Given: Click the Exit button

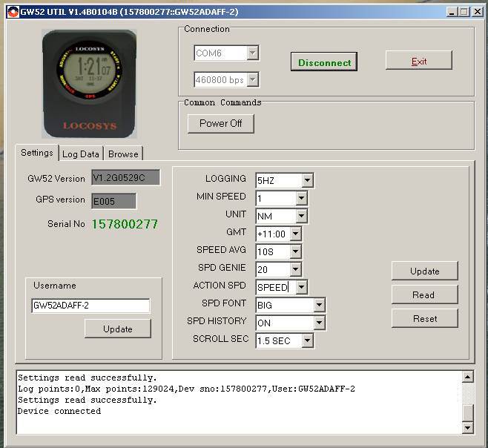Looking at the screenshot, I should point(418,62).
